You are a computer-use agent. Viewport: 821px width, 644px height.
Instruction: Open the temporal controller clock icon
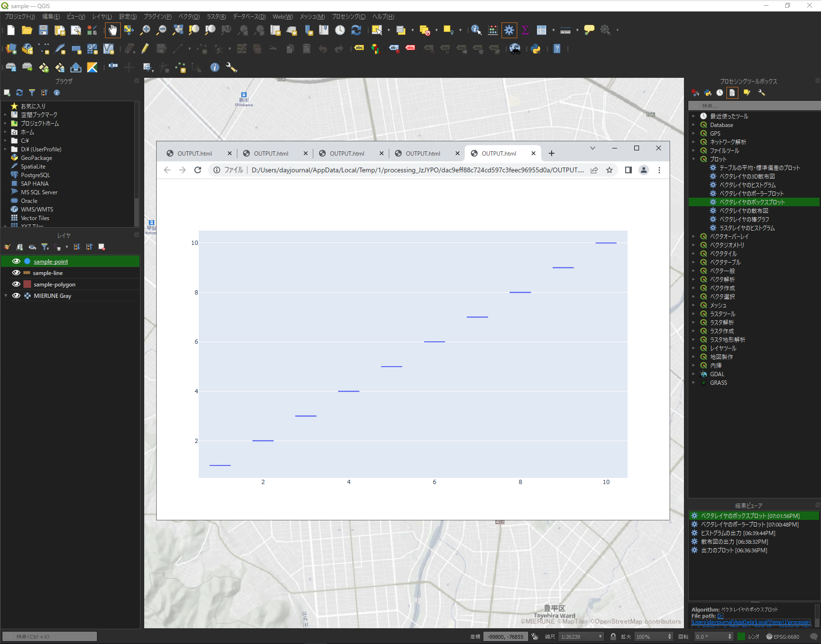coord(340,30)
